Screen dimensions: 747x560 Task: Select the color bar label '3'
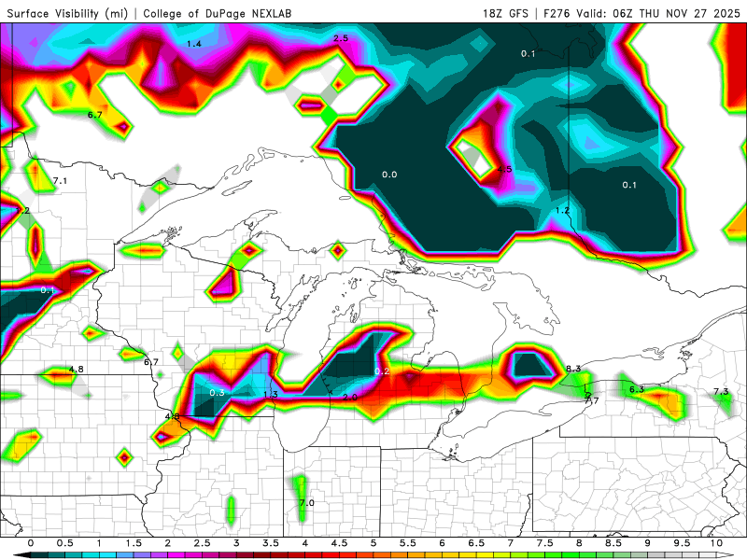coord(236,543)
